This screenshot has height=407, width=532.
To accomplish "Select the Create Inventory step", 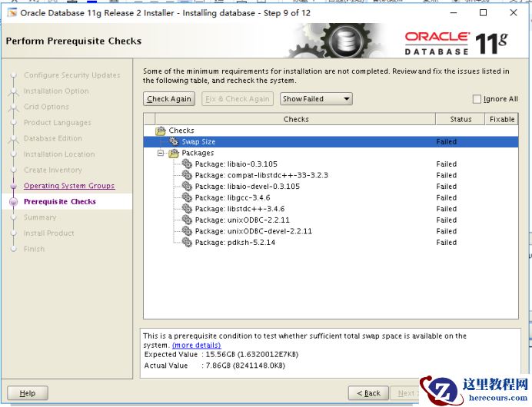I will click(53, 170).
